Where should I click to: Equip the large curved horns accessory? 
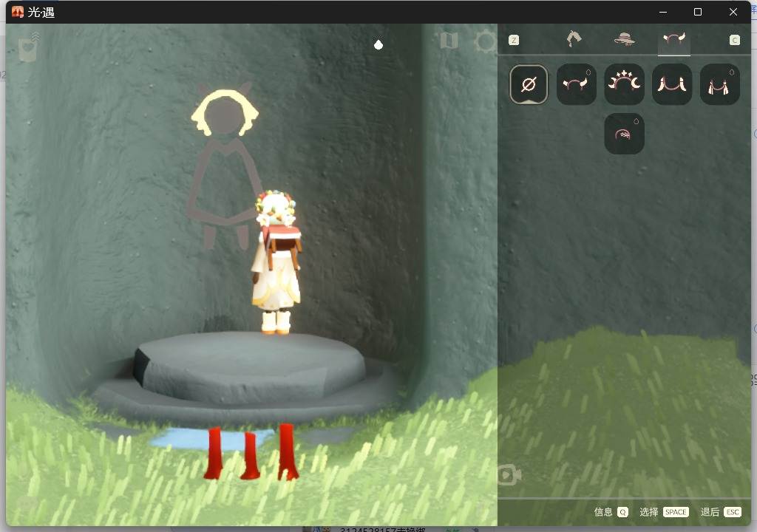672,84
